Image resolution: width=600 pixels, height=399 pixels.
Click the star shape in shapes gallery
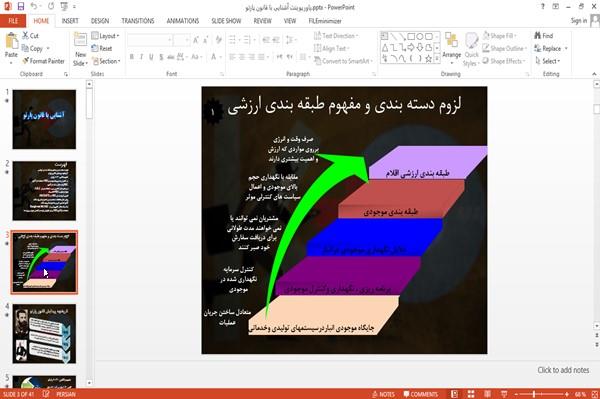(429, 59)
